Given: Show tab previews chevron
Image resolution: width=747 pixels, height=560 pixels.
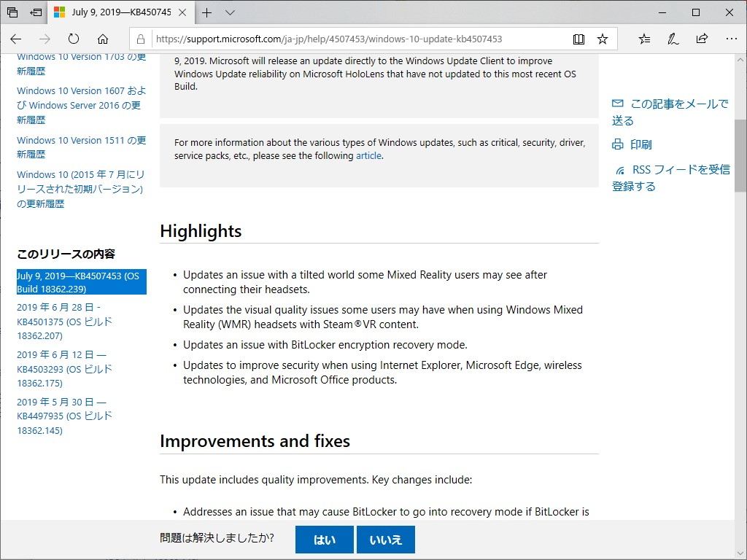Looking at the screenshot, I should [230, 13].
